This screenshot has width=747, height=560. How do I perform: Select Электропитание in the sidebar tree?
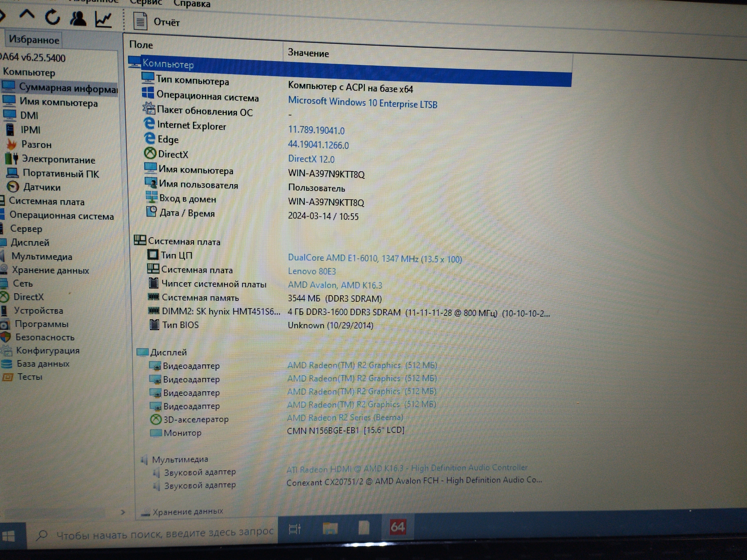tap(50, 159)
